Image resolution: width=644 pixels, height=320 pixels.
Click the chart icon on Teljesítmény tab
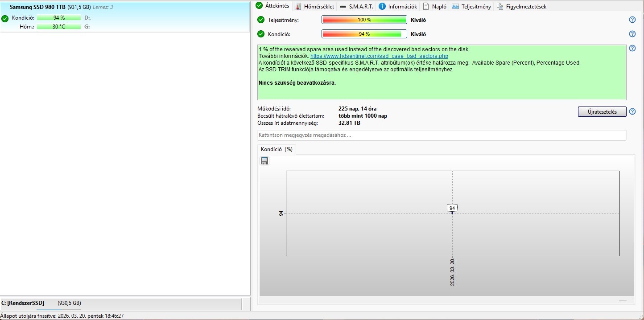click(x=455, y=6)
